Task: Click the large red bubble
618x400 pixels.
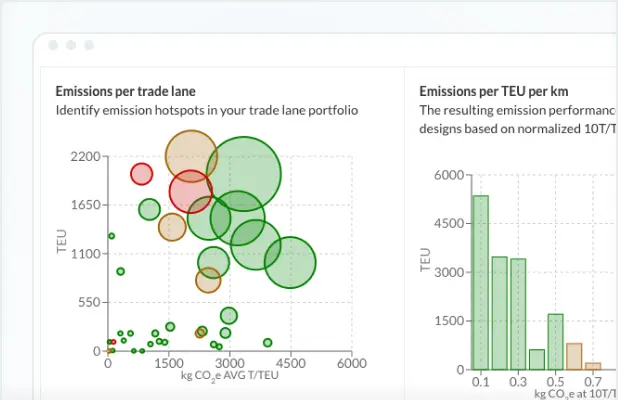Action: coord(190,191)
